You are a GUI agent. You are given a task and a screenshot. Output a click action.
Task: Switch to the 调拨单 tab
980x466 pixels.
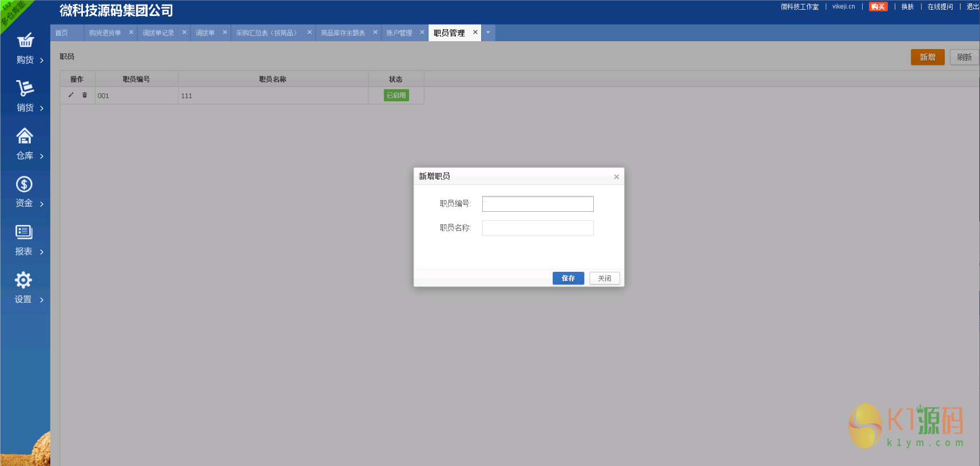205,33
